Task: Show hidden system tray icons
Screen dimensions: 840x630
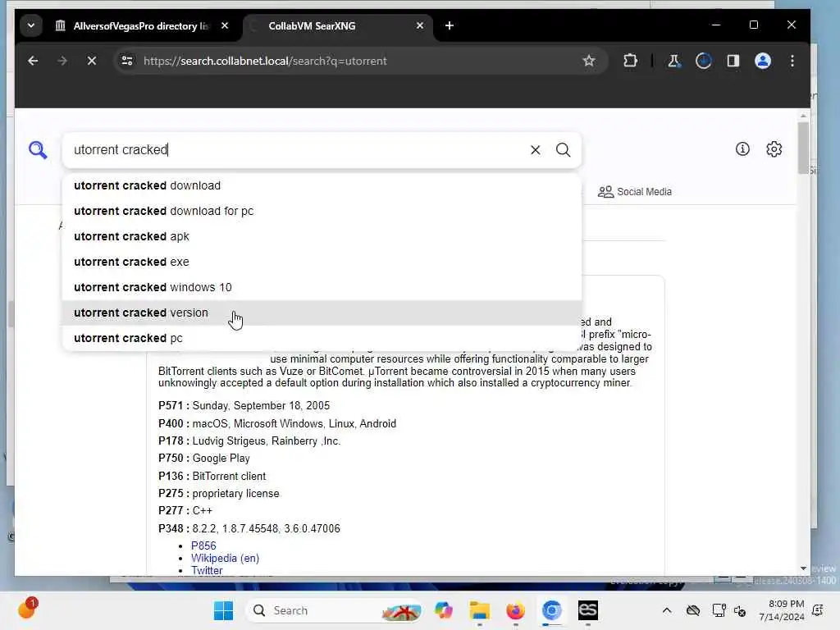Action: pos(666,610)
